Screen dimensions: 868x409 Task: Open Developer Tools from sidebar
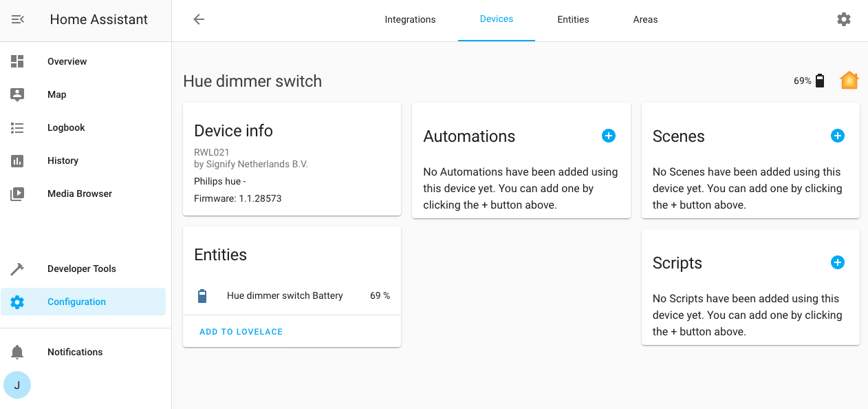pos(81,269)
